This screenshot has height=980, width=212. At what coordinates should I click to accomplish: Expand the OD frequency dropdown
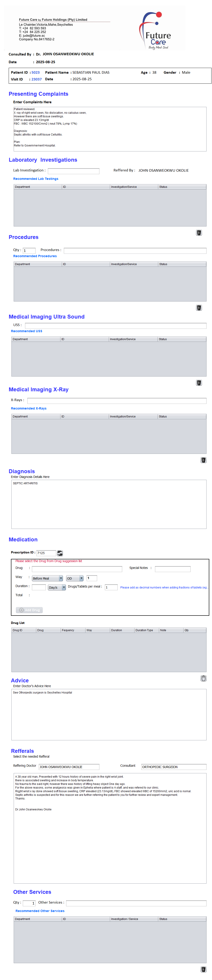coord(75,578)
